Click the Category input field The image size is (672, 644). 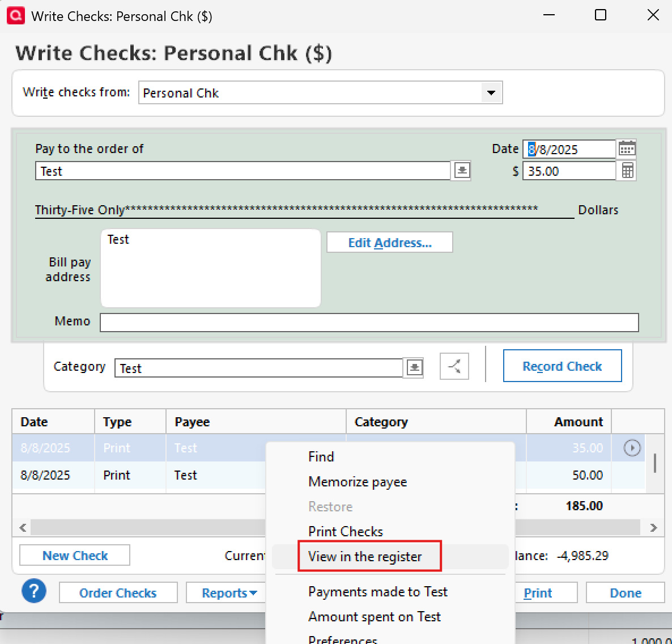tap(259, 368)
